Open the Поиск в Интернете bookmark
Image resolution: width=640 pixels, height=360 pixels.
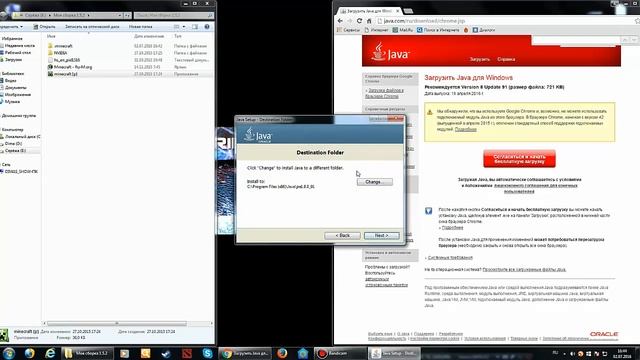point(438,30)
